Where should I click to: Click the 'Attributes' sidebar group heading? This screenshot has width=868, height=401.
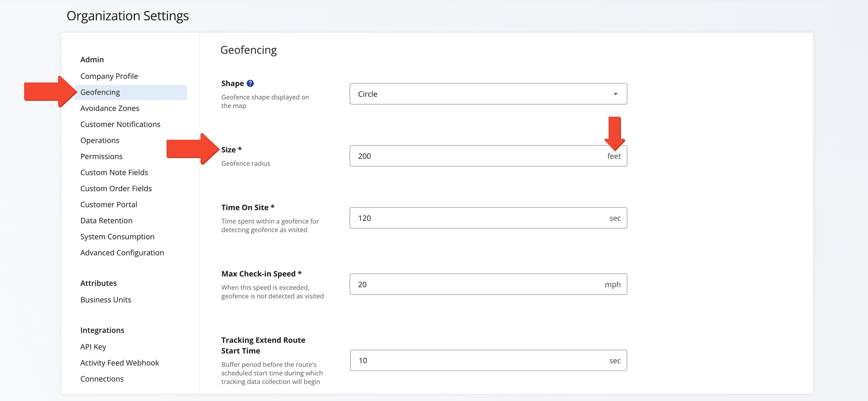click(98, 283)
